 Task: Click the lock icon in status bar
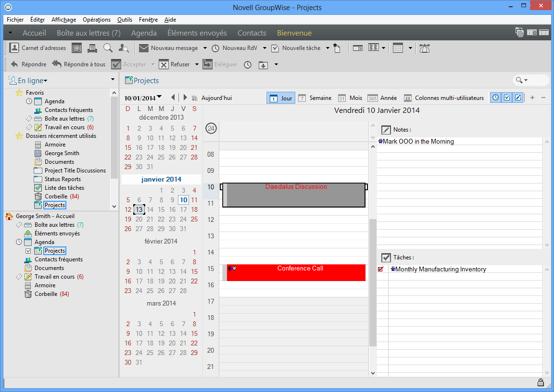pyautogui.click(x=541, y=382)
